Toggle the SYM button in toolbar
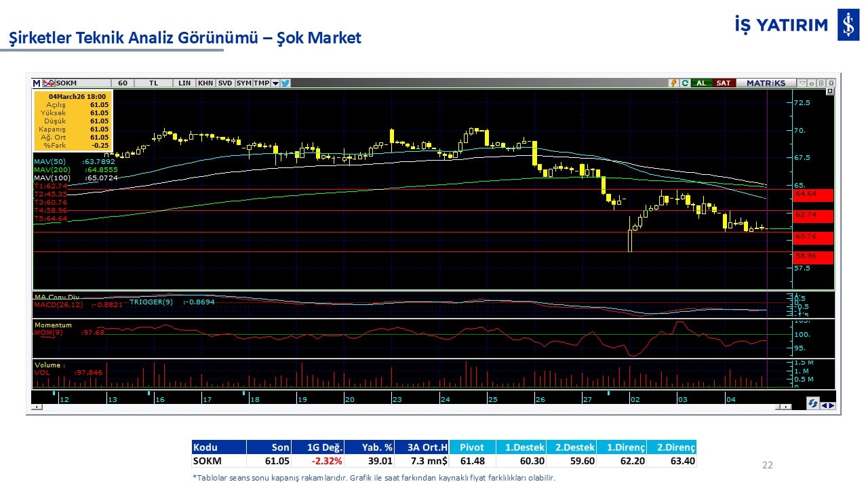The height and width of the screenshot is (488, 868). [244, 83]
